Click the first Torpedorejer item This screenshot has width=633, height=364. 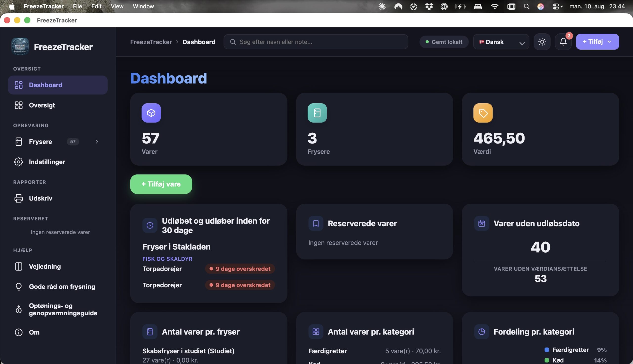162,269
